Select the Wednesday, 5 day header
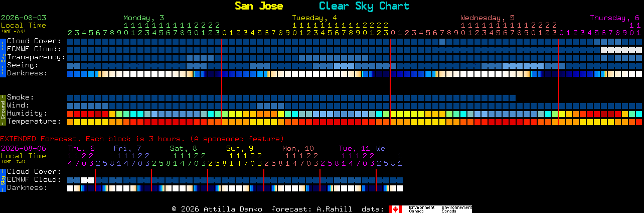 pyautogui.click(x=488, y=18)
